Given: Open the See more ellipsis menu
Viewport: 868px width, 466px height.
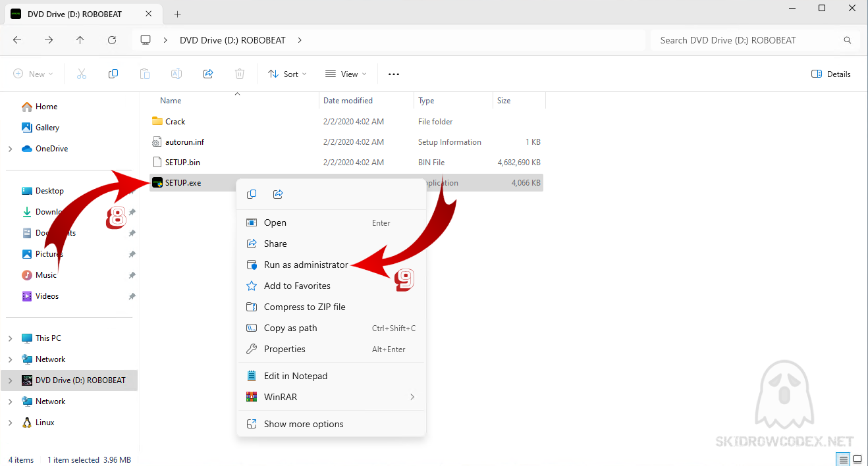Looking at the screenshot, I should pyautogui.click(x=394, y=74).
